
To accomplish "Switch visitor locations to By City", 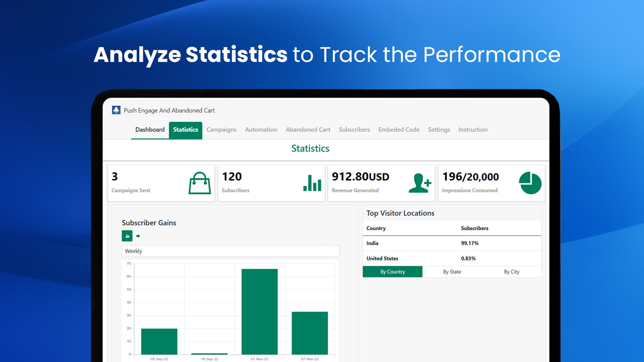I will tap(512, 272).
